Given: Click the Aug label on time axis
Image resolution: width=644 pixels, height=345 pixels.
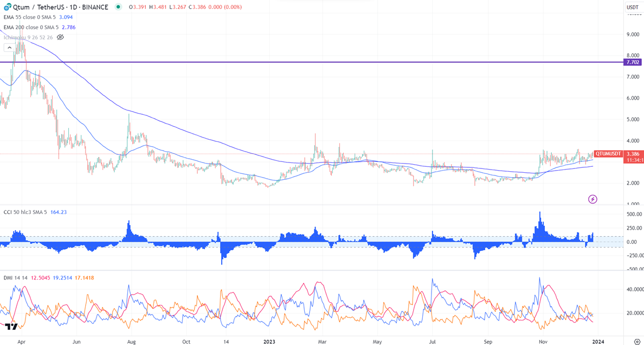Looking at the screenshot, I should click(131, 341).
